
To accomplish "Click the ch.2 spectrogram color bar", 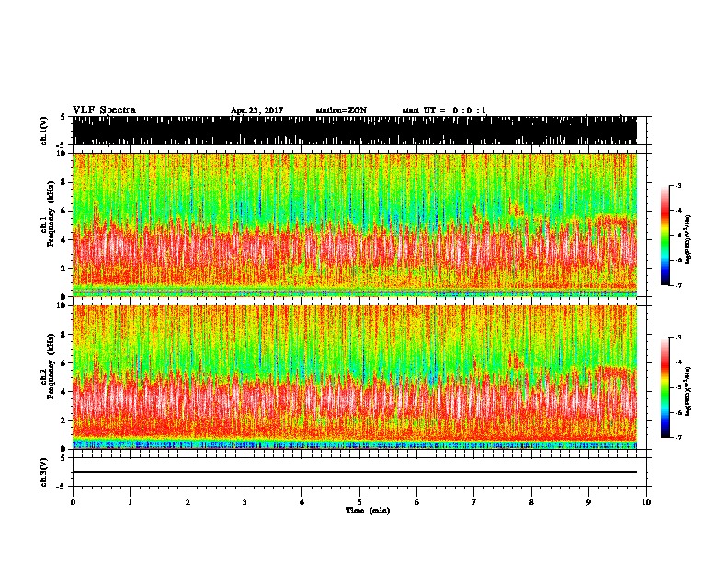I will click(x=665, y=387).
